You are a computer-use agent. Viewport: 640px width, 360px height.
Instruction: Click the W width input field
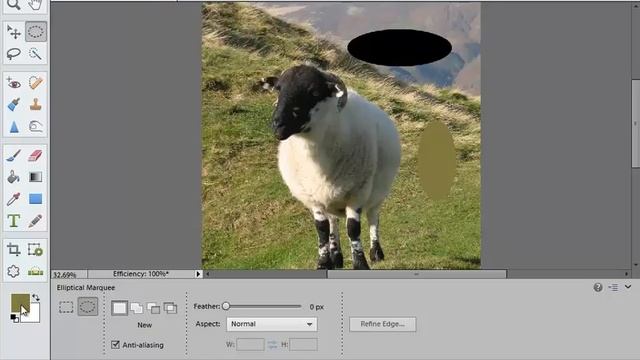(x=250, y=344)
